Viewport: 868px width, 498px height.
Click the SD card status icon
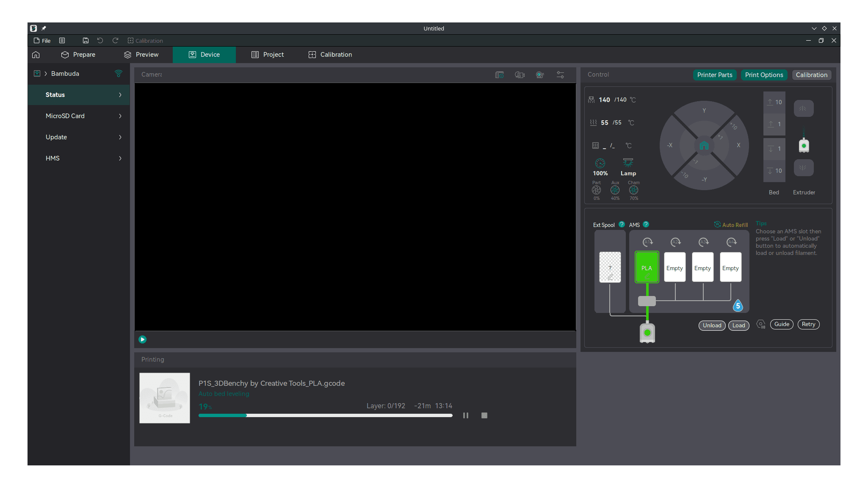pos(499,75)
